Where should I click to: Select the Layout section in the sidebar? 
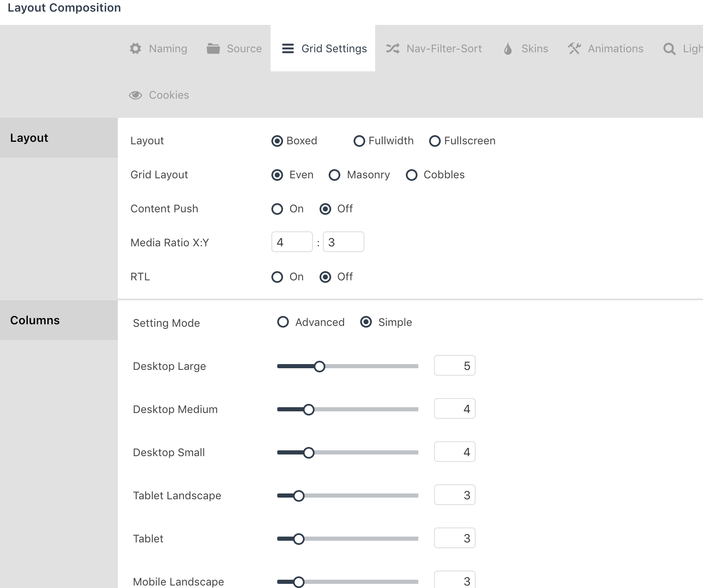(x=29, y=138)
